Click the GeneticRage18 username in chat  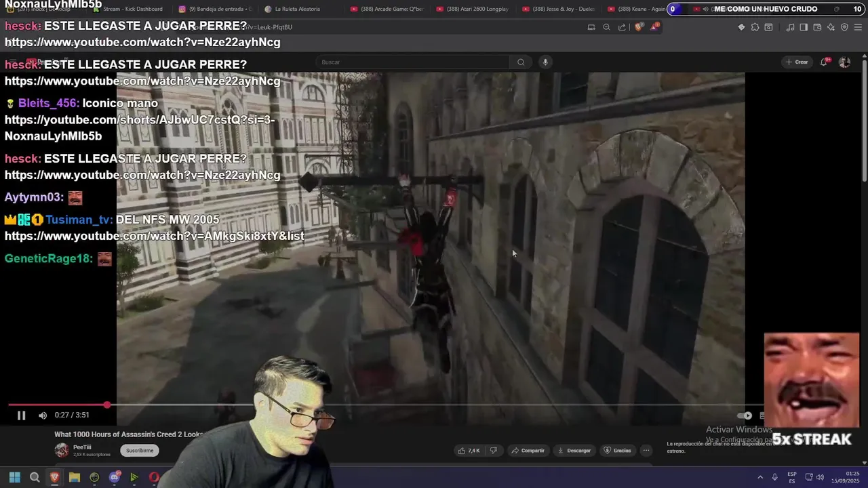click(x=47, y=258)
